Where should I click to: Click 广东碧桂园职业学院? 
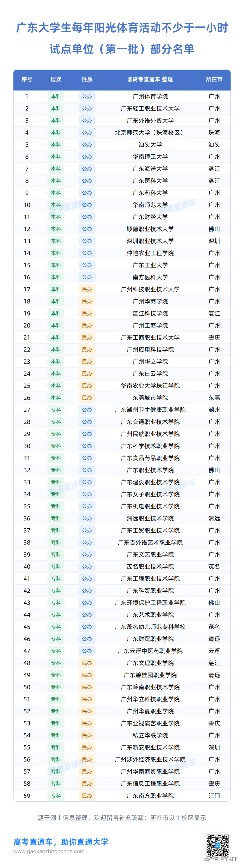coord(150,675)
